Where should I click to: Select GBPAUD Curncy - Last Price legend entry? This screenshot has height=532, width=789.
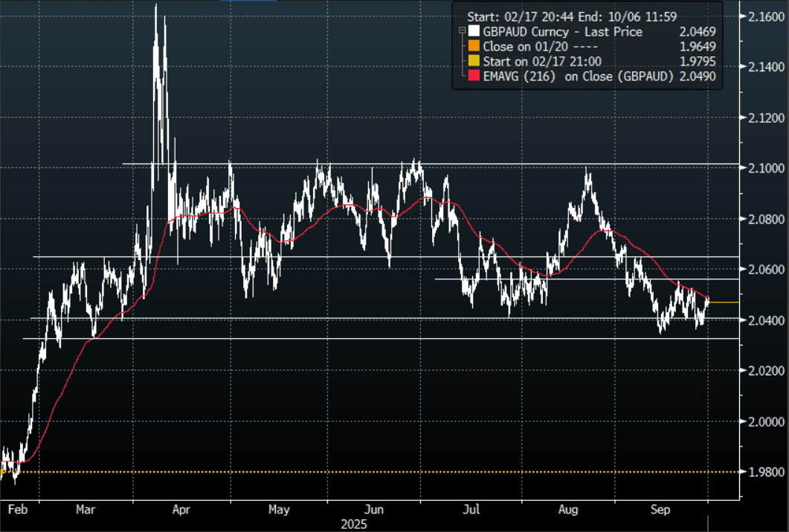(x=562, y=32)
